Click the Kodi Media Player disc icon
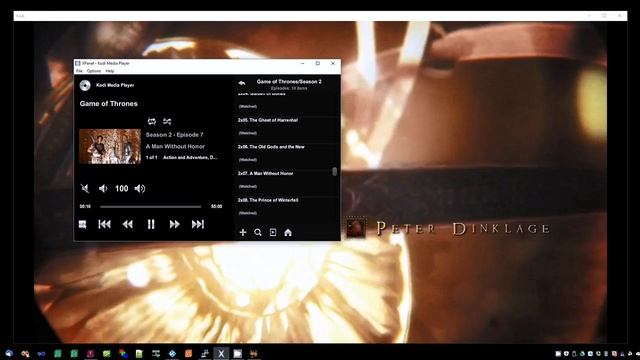Viewport: 640px width, 360px height. 85,85
